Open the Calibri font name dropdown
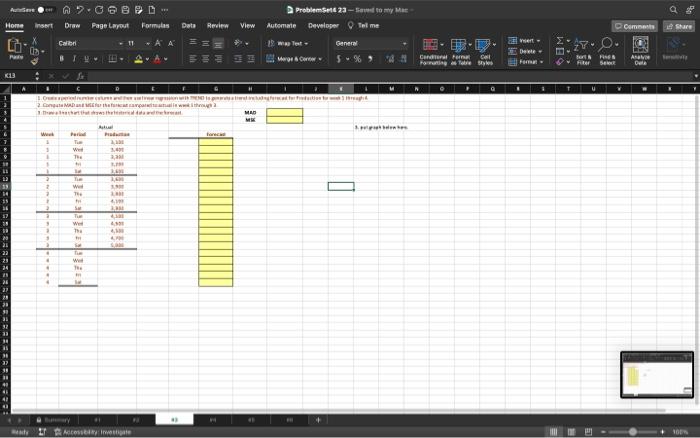This screenshot has width=700, height=438. point(120,43)
